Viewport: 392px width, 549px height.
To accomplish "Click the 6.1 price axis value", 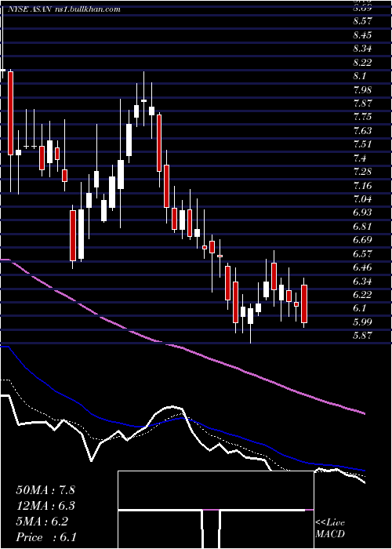I will [x=360, y=308].
